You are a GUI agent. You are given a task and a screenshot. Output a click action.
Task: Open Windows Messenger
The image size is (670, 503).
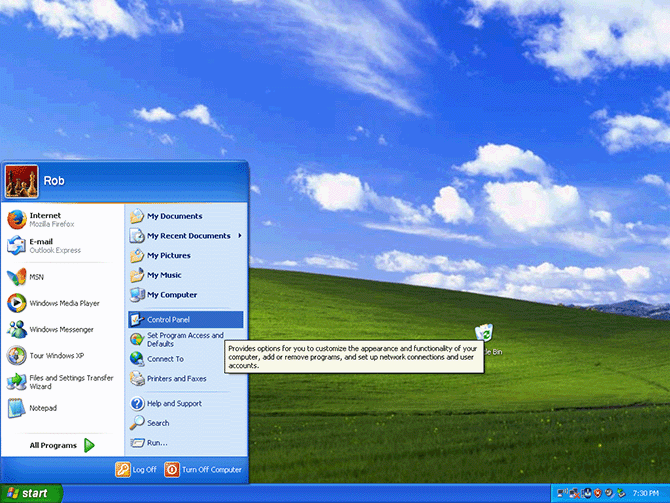click(x=62, y=329)
